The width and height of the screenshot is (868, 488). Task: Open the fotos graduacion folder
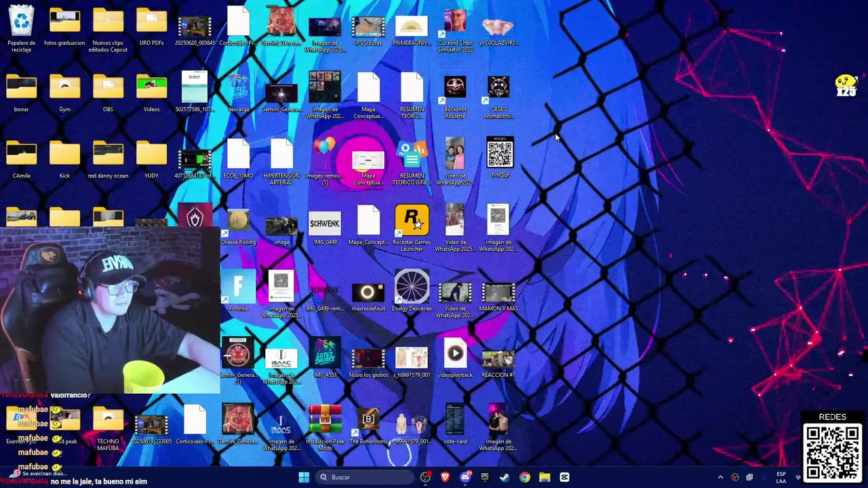tap(64, 27)
